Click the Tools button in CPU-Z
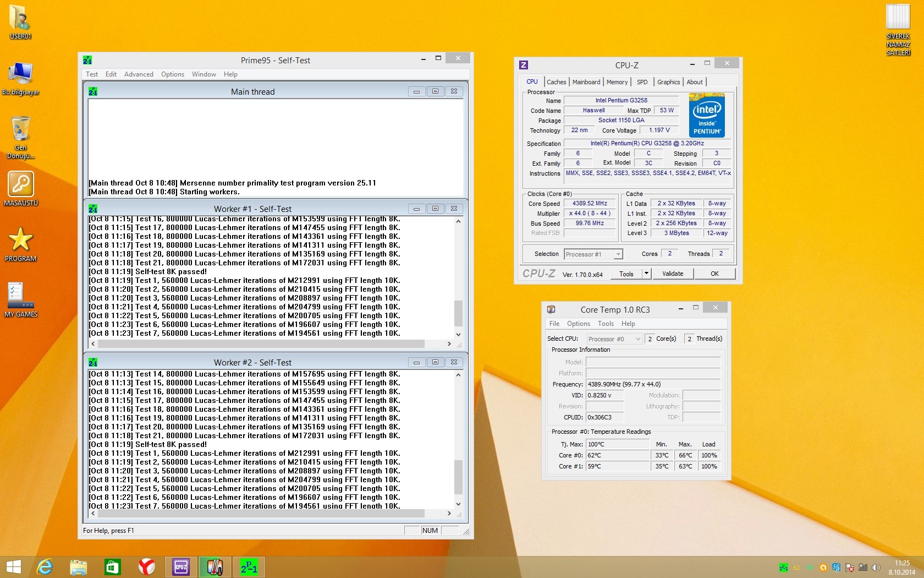 click(626, 274)
